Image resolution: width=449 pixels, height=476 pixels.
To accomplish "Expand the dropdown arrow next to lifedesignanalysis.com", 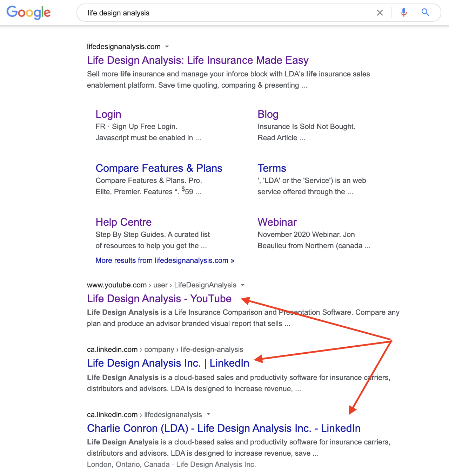I will tap(167, 47).
